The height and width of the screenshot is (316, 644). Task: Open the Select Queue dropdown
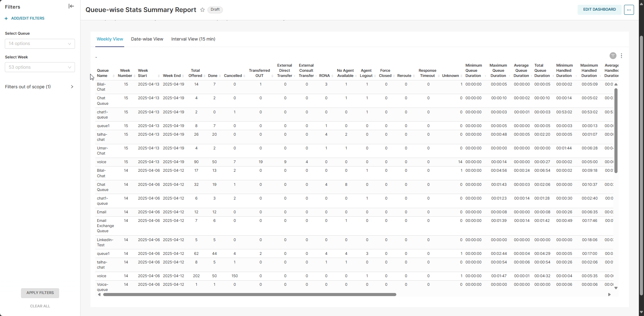(40, 44)
